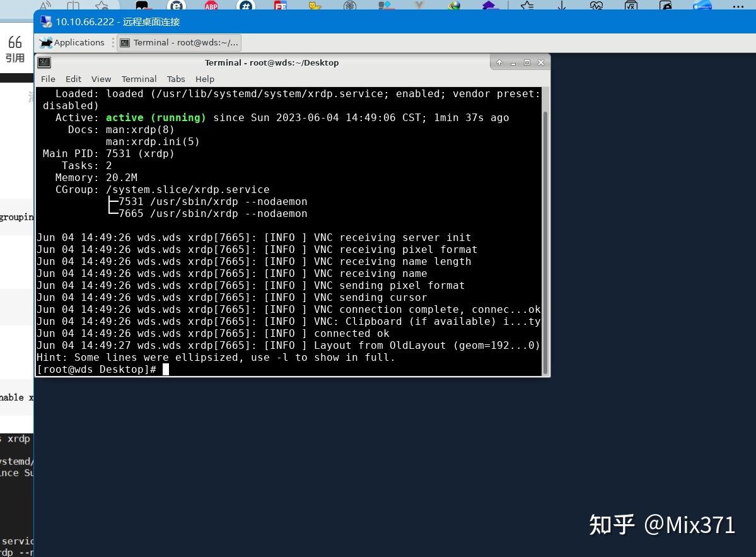Click the hashtag browser extension icon

[x=246, y=6]
